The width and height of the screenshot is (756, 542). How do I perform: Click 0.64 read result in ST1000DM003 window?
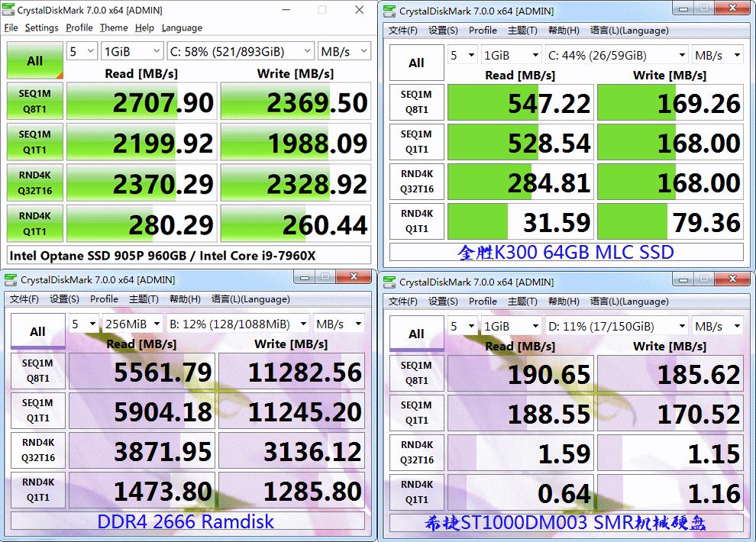point(521,492)
